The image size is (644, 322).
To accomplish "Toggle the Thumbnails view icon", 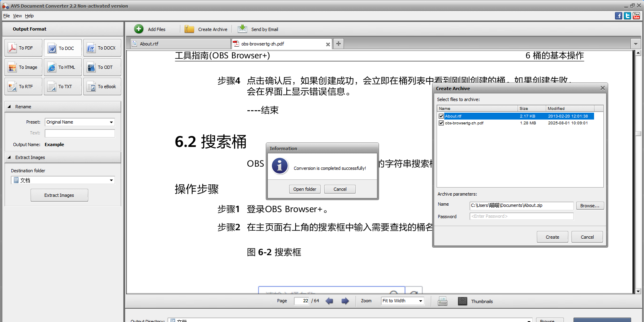I will [x=462, y=301].
